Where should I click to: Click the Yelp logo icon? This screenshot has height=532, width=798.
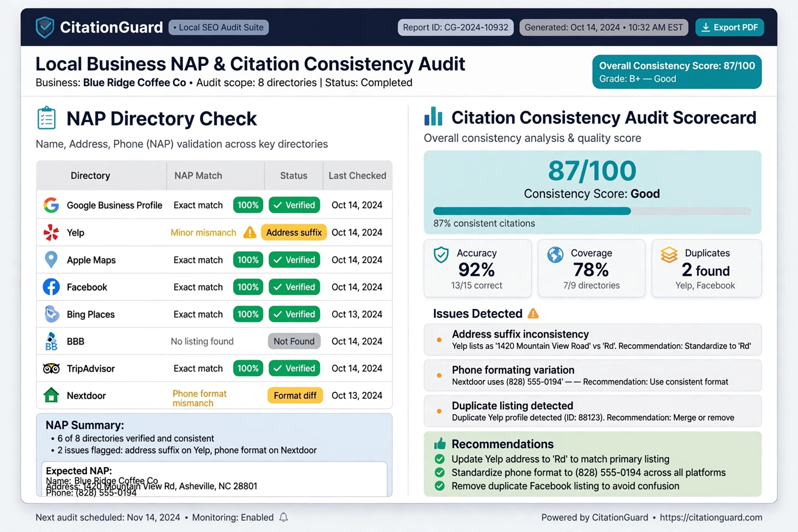[x=51, y=232]
